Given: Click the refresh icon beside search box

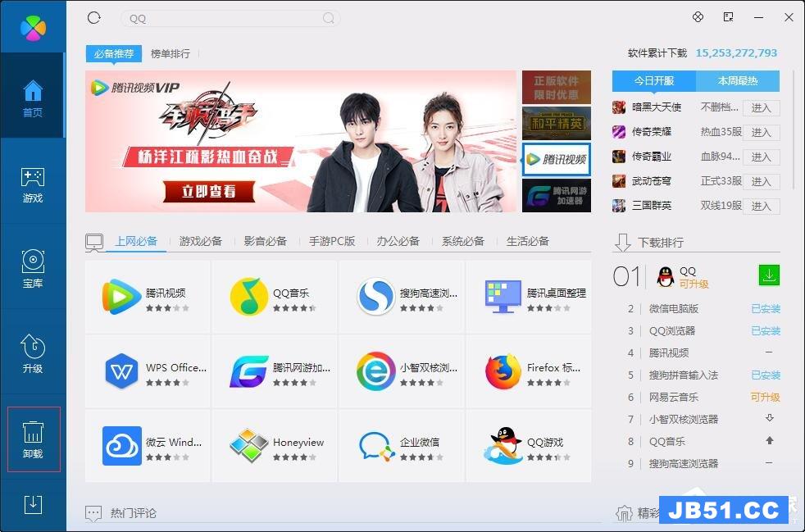Looking at the screenshot, I should point(93,17).
